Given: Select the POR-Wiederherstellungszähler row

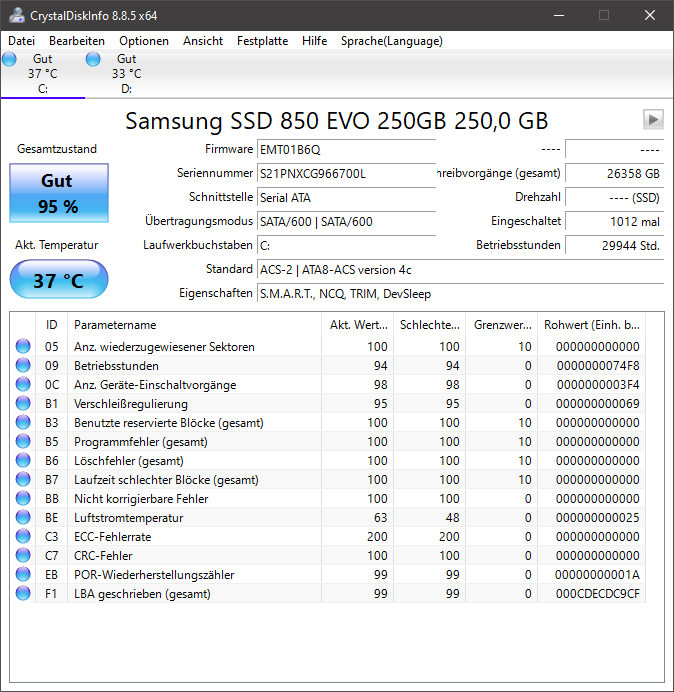Looking at the screenshot, I should coord(328,574).
